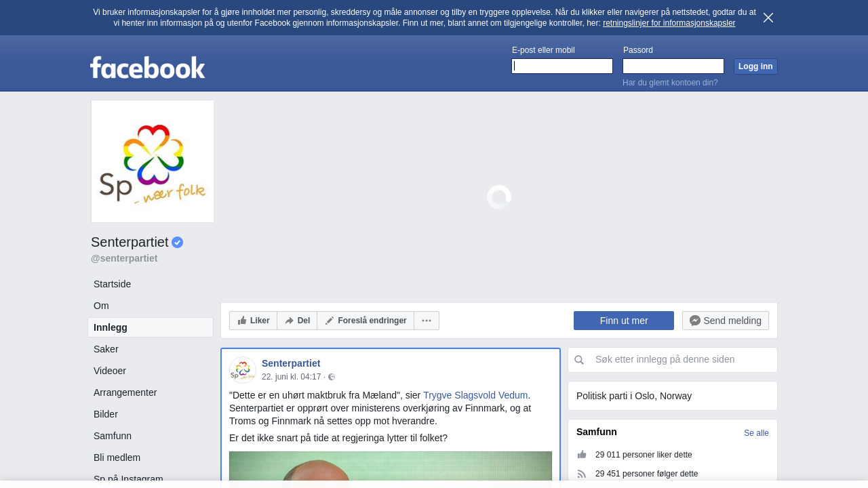The width and height of the screenshot is (868, 488).
Task: Click the verified badge next to Senterpartiet
Action: 178,242
